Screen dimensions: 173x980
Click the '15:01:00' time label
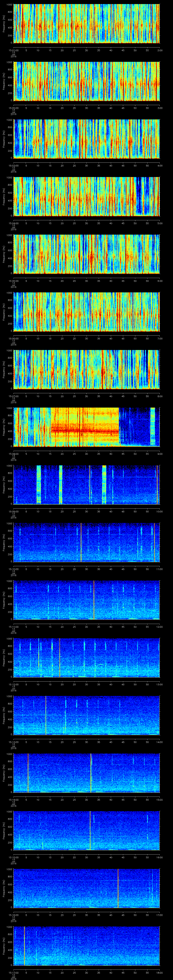click(14, 50)
